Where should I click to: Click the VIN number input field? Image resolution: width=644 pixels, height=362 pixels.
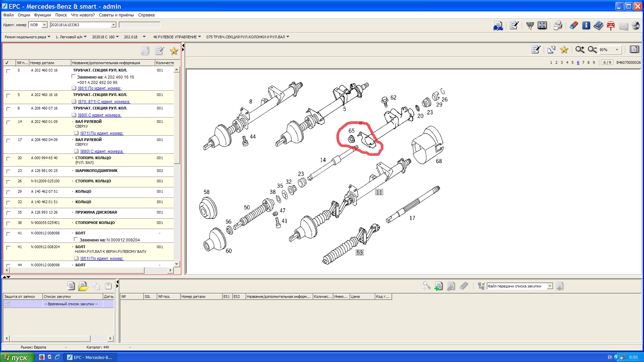tap(80, 25)
